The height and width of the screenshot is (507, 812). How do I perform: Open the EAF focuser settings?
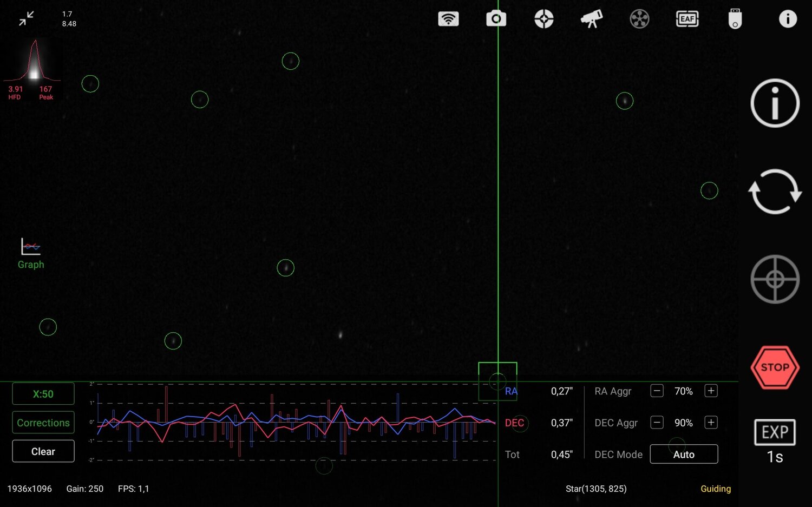point(686,18)
